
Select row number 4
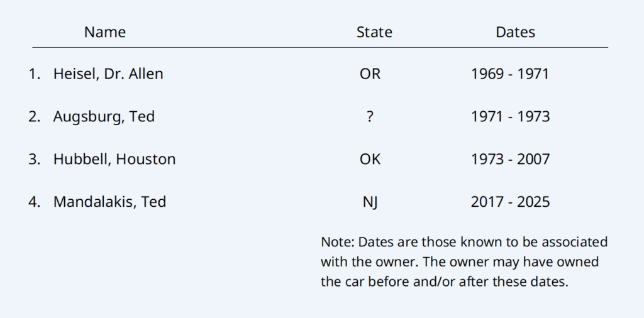pyautogui.click(x=34, y=202)
